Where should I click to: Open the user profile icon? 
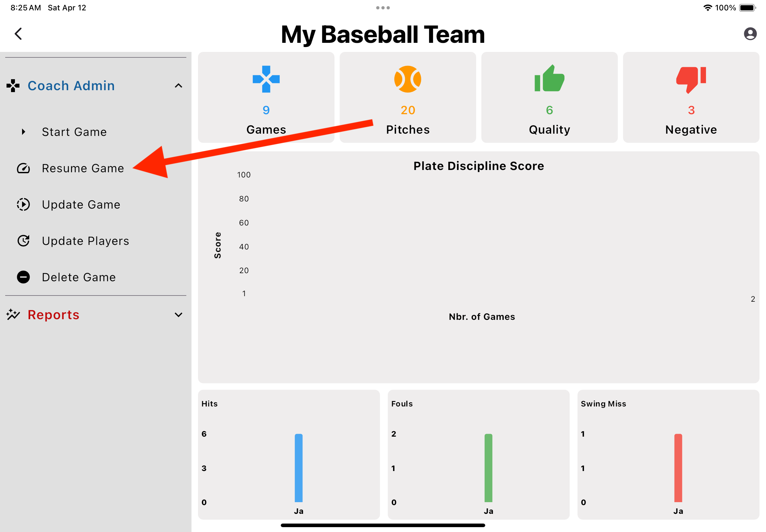pos(750,33)
